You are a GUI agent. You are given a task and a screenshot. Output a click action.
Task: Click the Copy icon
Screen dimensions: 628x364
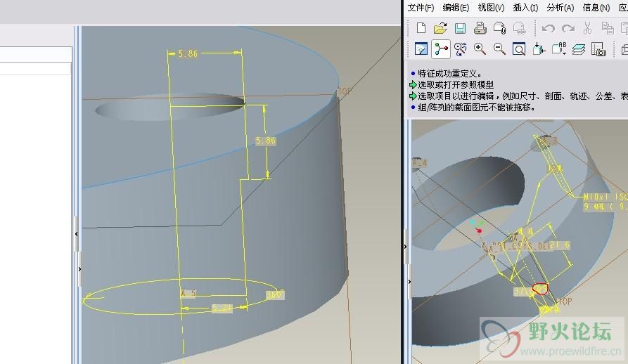point(608,28)
